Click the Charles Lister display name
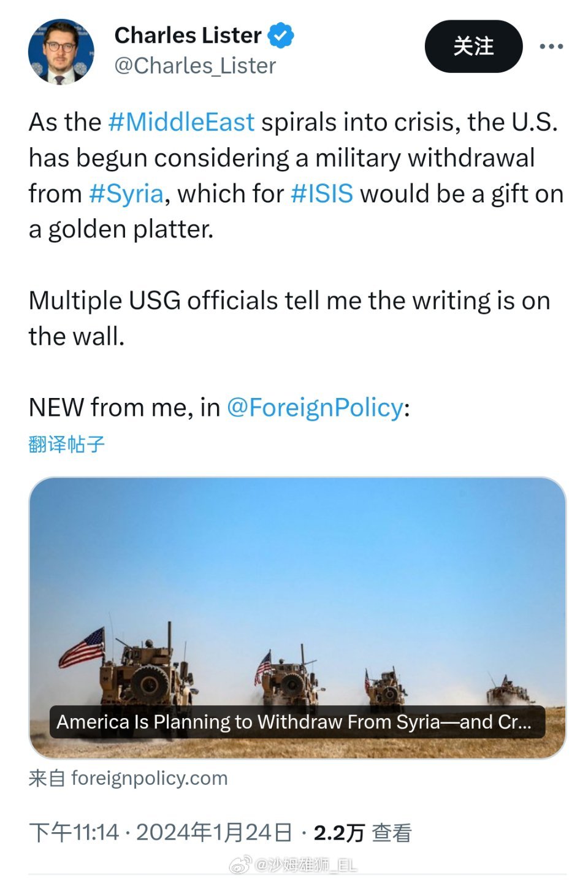This screenshot has width=588, height=880. coord(188,35)
